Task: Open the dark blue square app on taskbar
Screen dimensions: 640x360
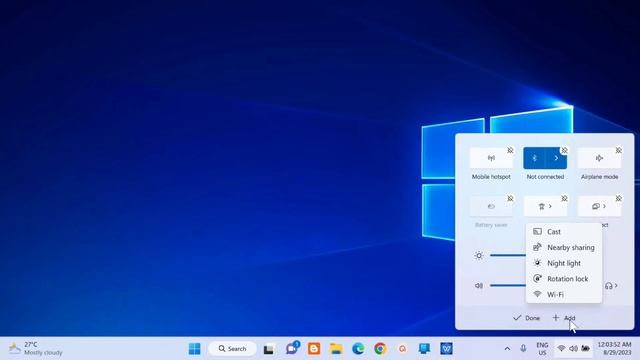Action: [447, 349]
